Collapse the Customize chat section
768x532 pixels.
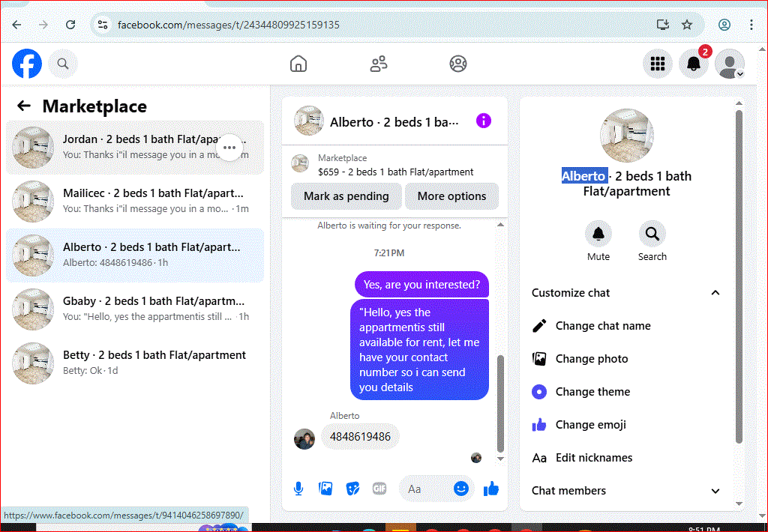(x=626, y=293)
